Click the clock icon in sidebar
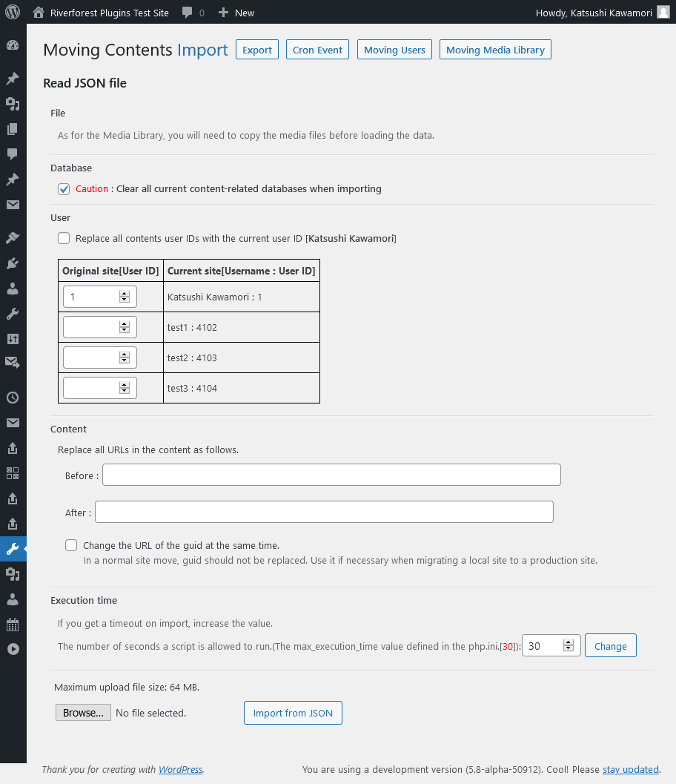Viewport: 676px width, 784px height. pos(13,398)
